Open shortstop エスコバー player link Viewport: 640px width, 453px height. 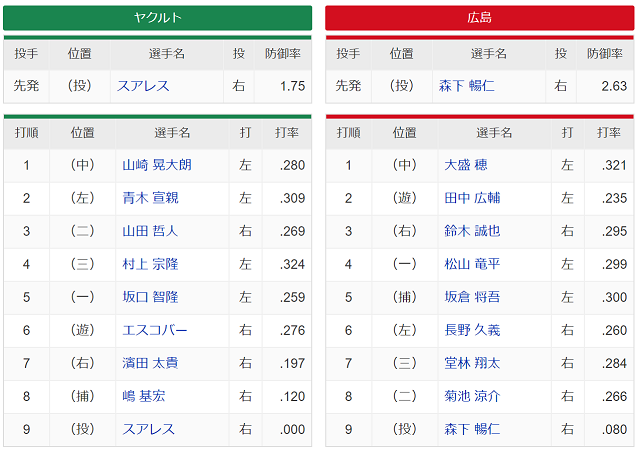[155, 330]
